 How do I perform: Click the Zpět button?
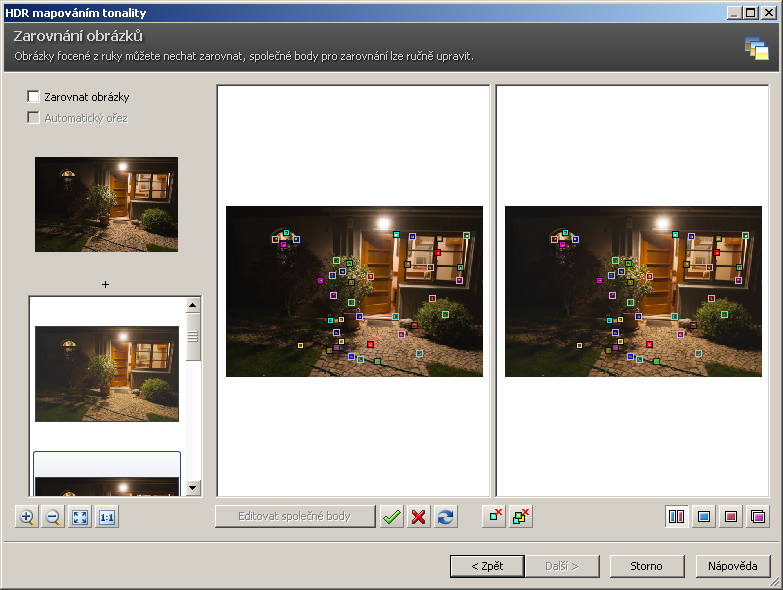coord(487,566)
